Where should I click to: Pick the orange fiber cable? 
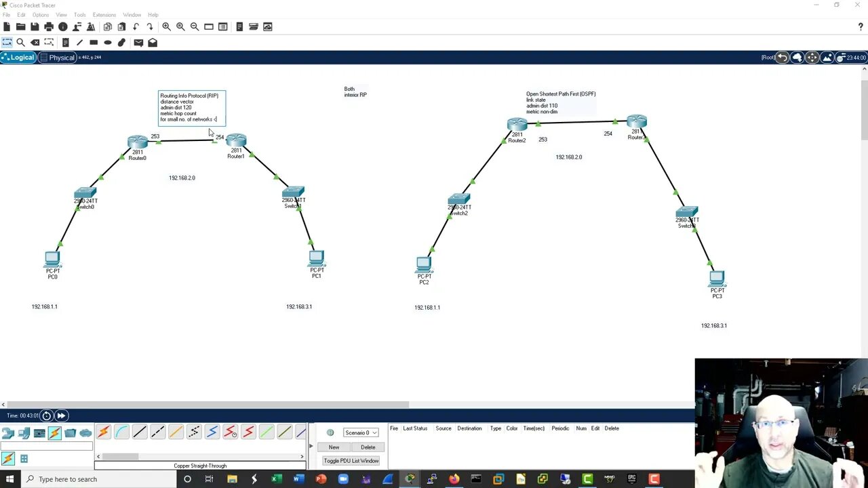click(176, 432)
